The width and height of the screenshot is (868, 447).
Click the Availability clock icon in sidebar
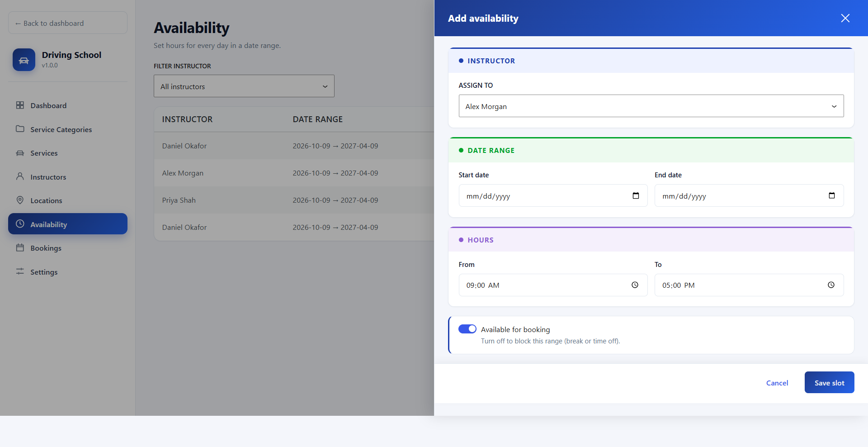coord(20,224)
